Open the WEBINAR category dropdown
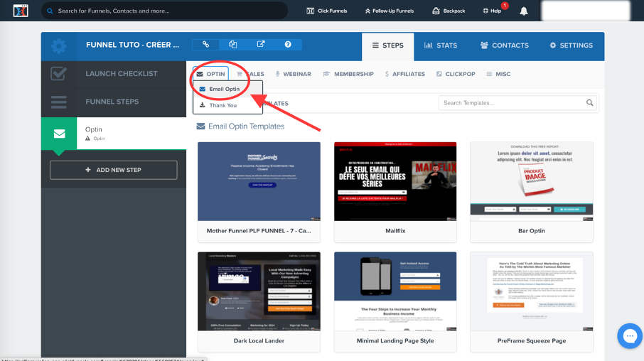 pyautogui.click(x=293, y=74)
